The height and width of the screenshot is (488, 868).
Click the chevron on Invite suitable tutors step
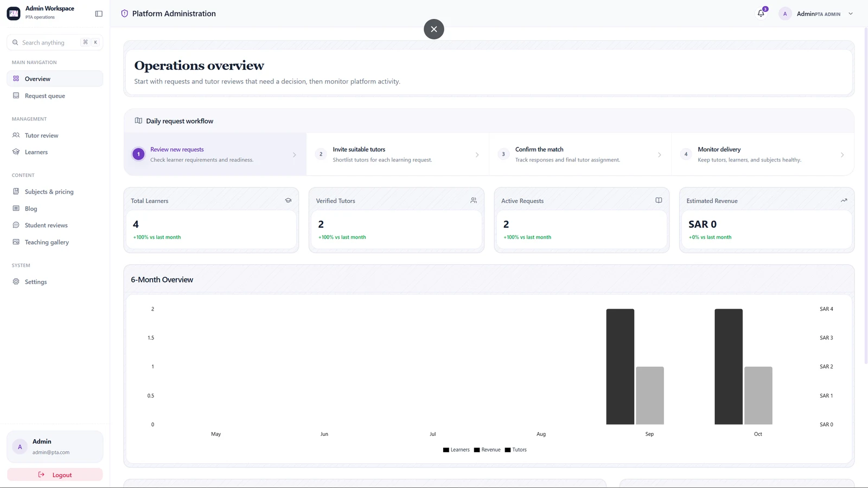[477, 155]
